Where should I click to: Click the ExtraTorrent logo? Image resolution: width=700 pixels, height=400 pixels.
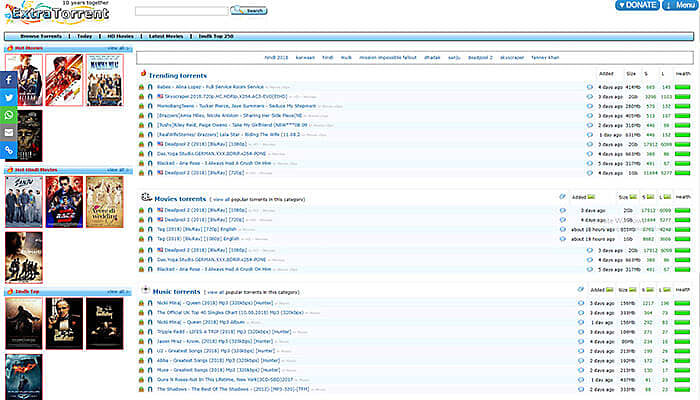click(57, 12)
